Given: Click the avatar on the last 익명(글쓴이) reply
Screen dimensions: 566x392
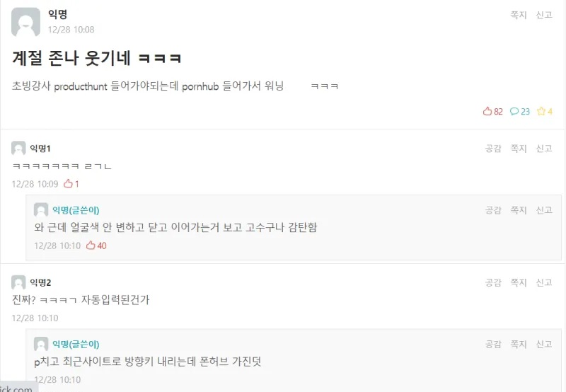Looking at the screenshot, I should coord(41,344).
